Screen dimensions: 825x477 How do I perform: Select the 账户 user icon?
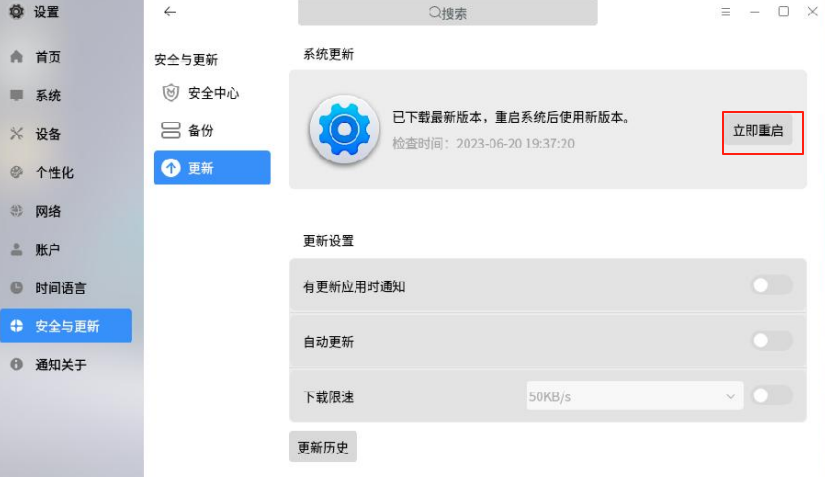[x=16, y=249]
